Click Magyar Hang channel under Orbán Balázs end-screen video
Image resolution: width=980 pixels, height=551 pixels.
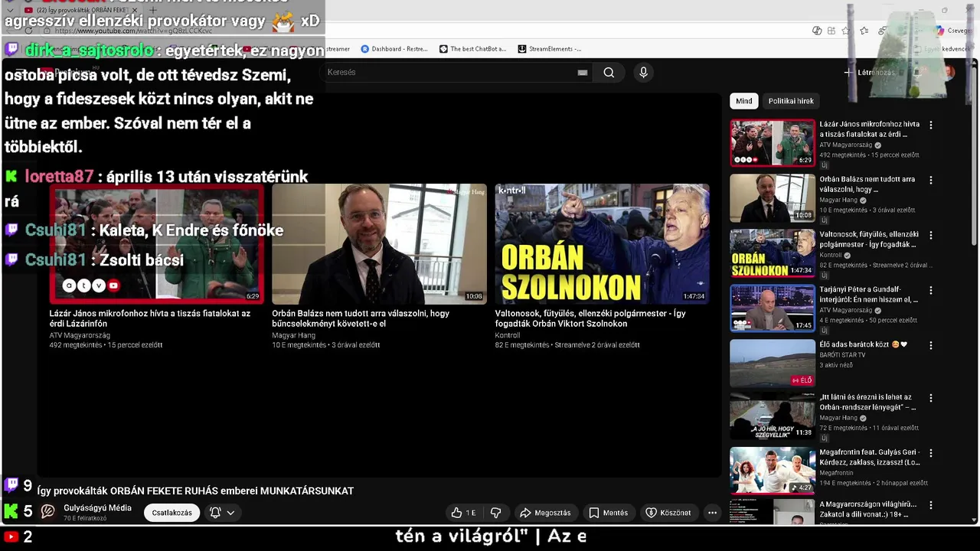(293, 335)
